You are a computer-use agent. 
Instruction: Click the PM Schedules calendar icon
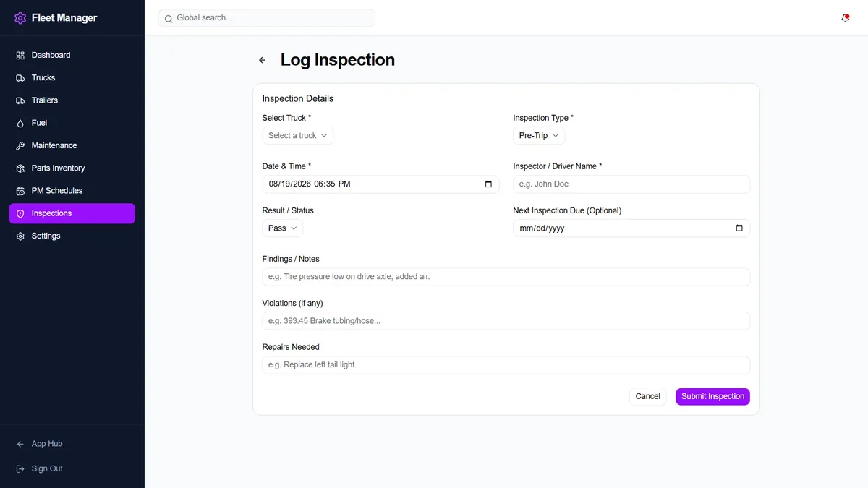point(20,191)
